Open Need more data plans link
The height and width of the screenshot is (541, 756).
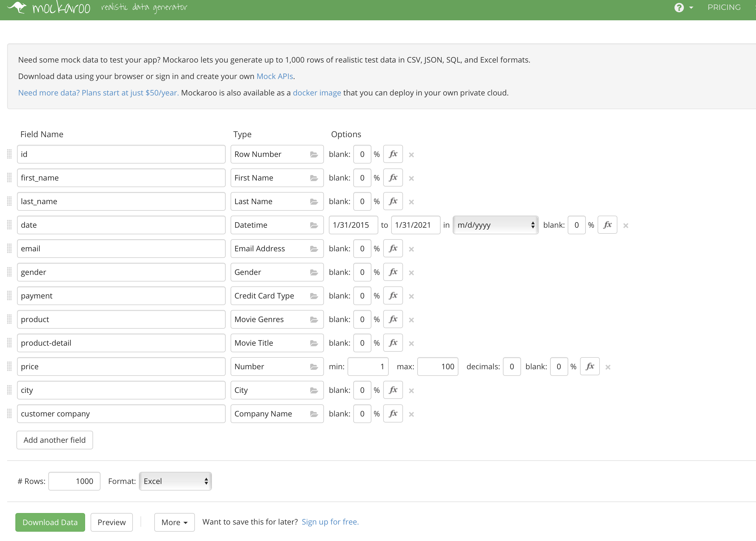coord(98,93)
